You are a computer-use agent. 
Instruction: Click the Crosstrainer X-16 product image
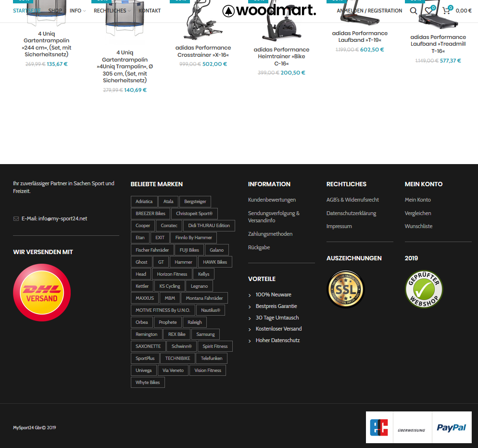pos(202,20)
